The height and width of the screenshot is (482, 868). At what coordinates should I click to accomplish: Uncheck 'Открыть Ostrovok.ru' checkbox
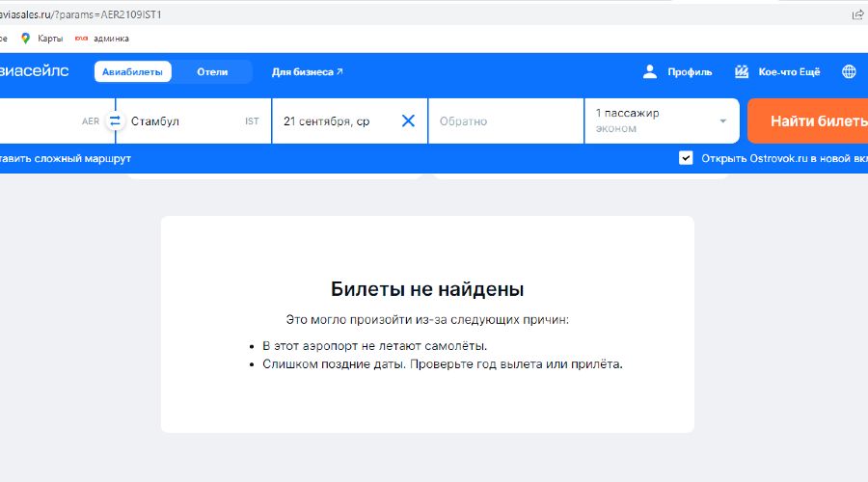686,158
